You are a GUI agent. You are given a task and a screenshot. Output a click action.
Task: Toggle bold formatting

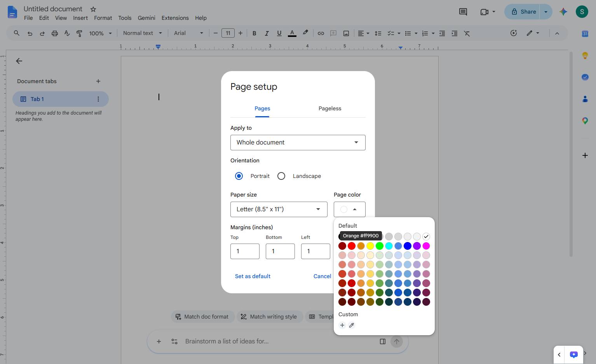coord(254,33)
